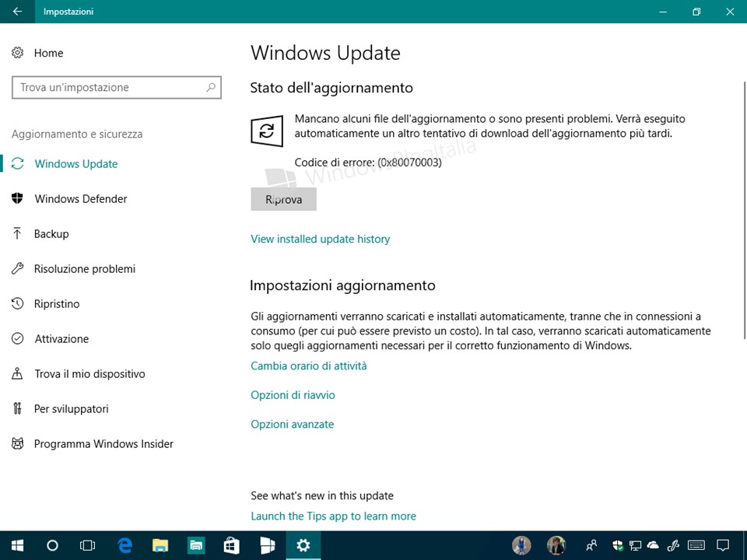Open the Windows Start menu
This screenshot has width=747, height=560.
[18, 545]
